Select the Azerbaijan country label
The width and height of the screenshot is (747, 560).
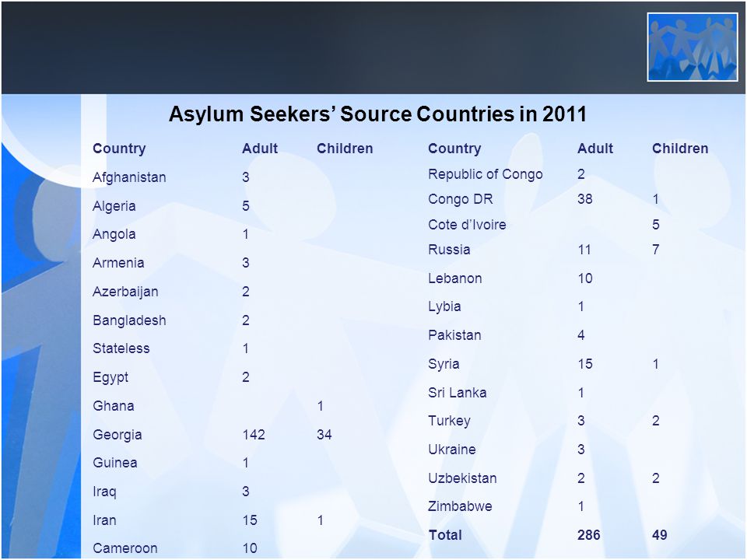[x=125, y=292]
